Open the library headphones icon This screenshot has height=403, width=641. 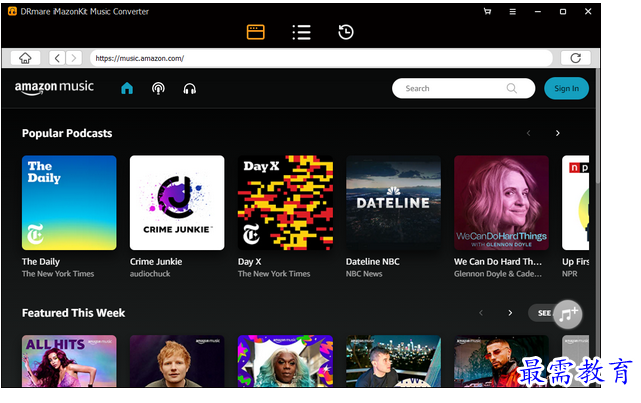coord(189,88)
